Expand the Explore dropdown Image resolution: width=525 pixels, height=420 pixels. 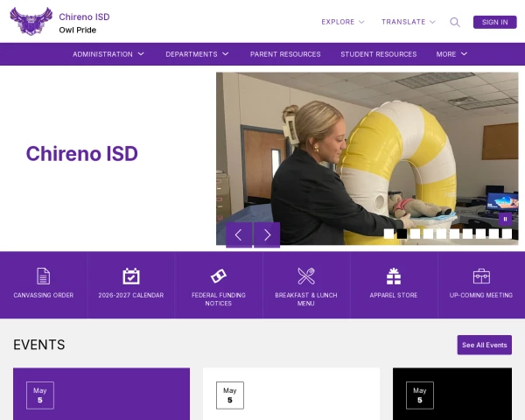click(x=342, y=22)
